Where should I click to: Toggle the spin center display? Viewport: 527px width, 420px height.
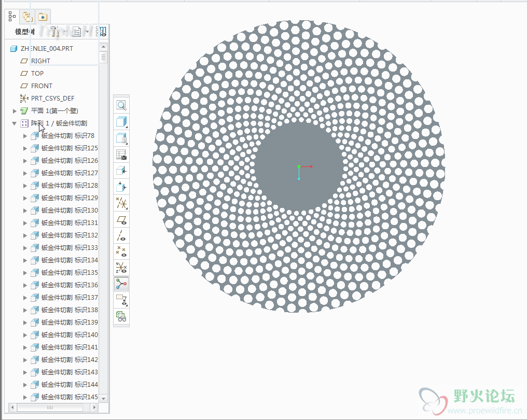point(121,284)
